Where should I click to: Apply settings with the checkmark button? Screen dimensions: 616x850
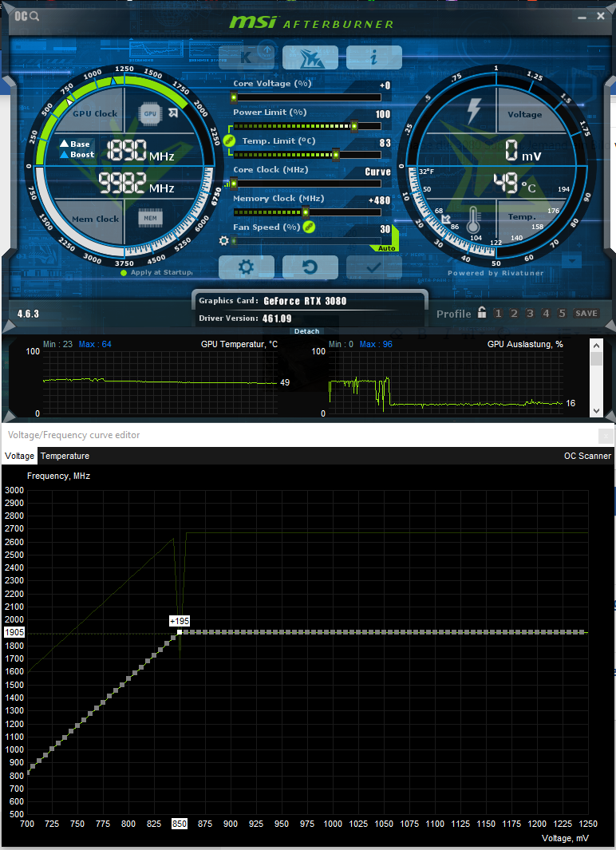(373, 267)
